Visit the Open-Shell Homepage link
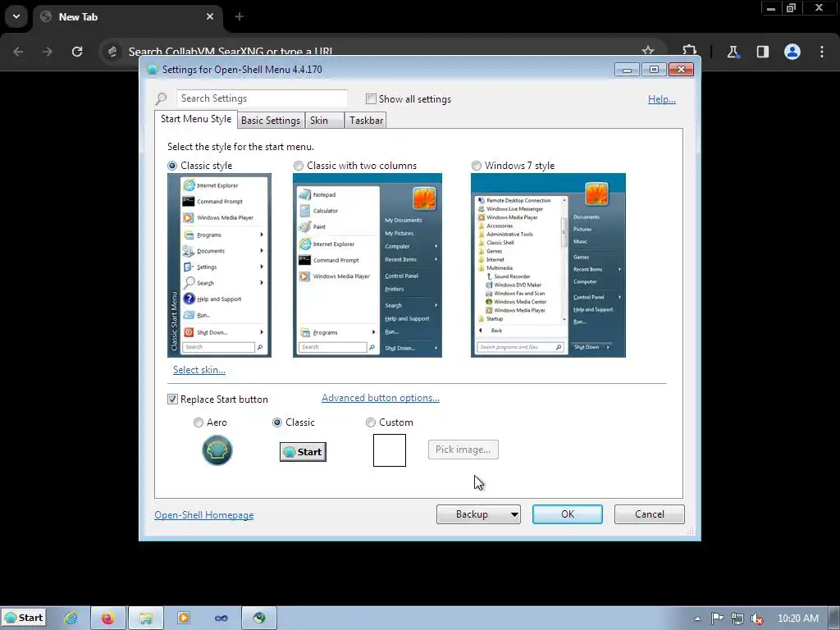The image size is (840, 630). click(x=204, y=515)
